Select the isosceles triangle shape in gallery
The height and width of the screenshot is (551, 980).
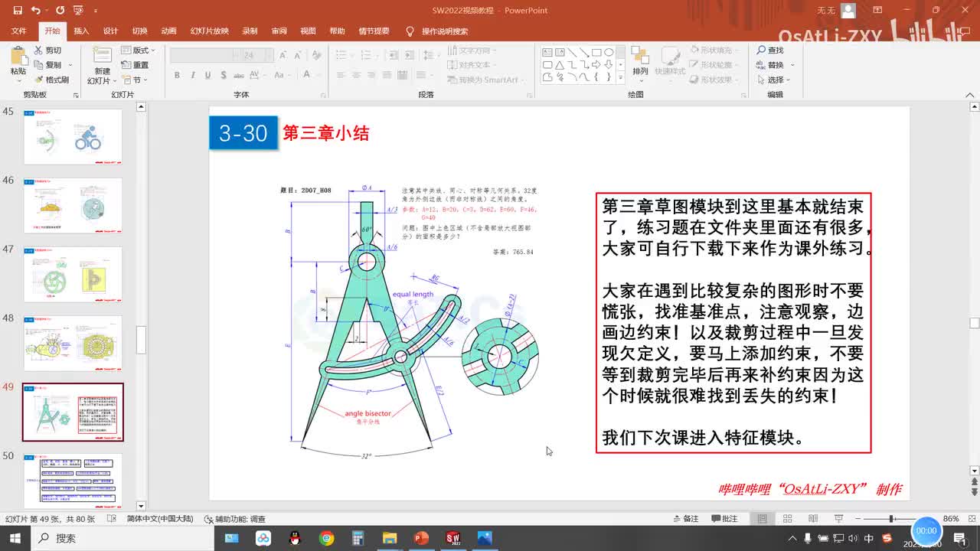point(560,65)
